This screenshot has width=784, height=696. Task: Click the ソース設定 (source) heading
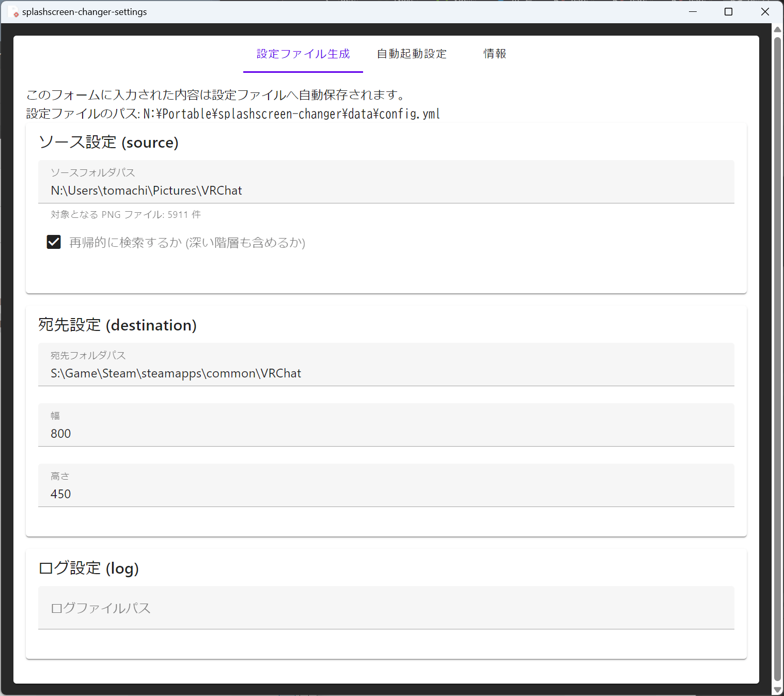(x=108, y=143)
